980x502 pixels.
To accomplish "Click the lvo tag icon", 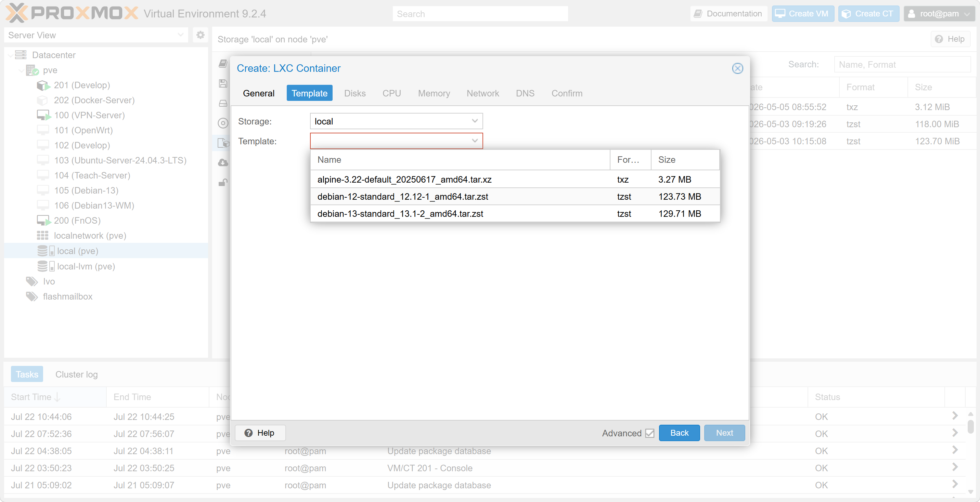I will (x=32, y=281).
